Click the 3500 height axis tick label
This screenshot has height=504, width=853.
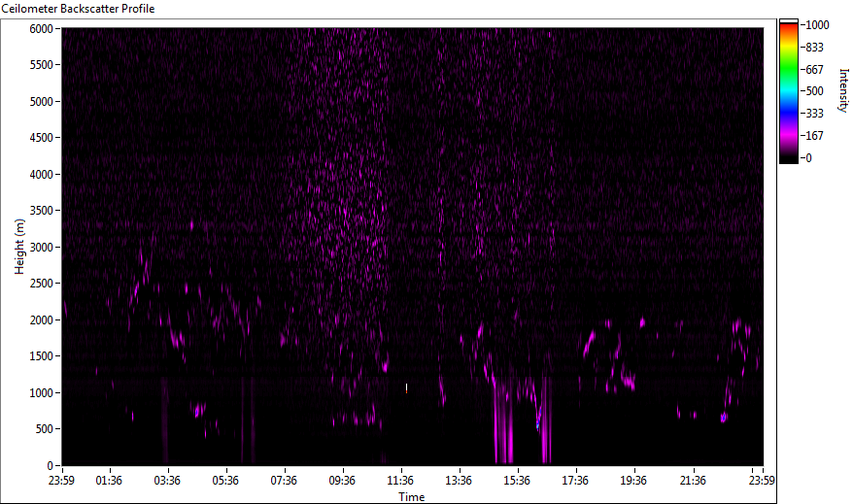click(x=42, y=211)
